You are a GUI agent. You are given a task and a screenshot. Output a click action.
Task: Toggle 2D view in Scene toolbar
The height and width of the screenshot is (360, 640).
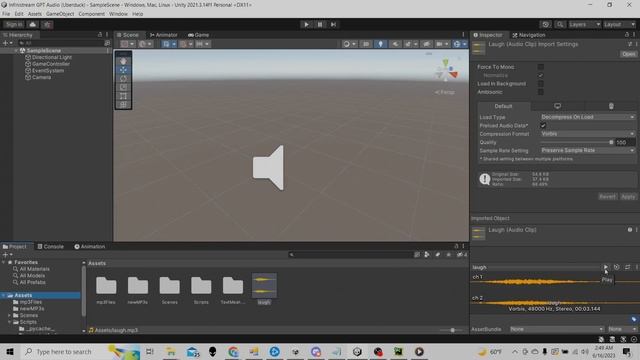pos(366,44)
